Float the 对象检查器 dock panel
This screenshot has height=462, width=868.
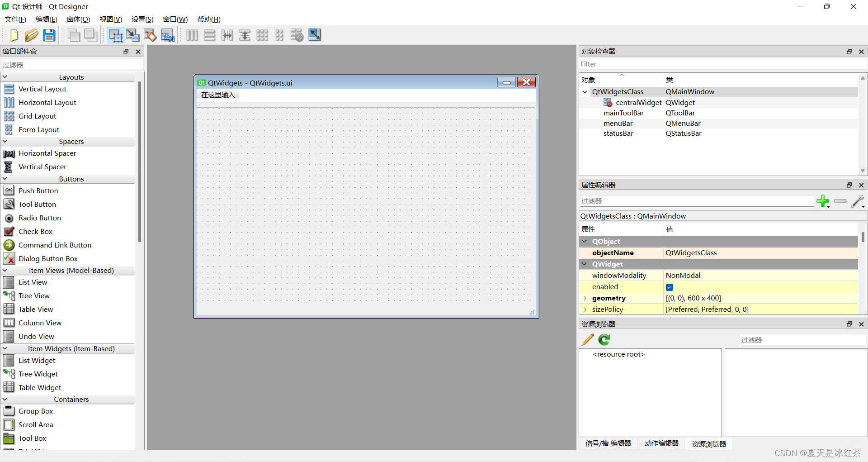coord(849,52)
